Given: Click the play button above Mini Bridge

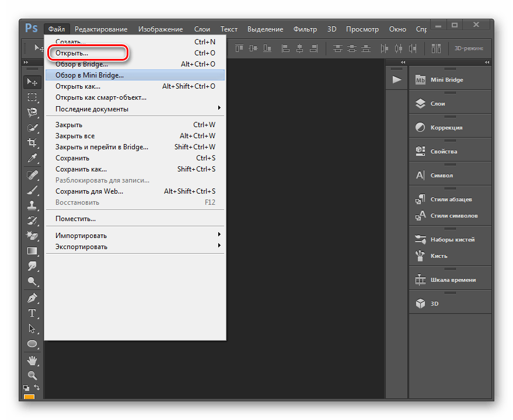Looking at the screenshot, I should 397,80.
